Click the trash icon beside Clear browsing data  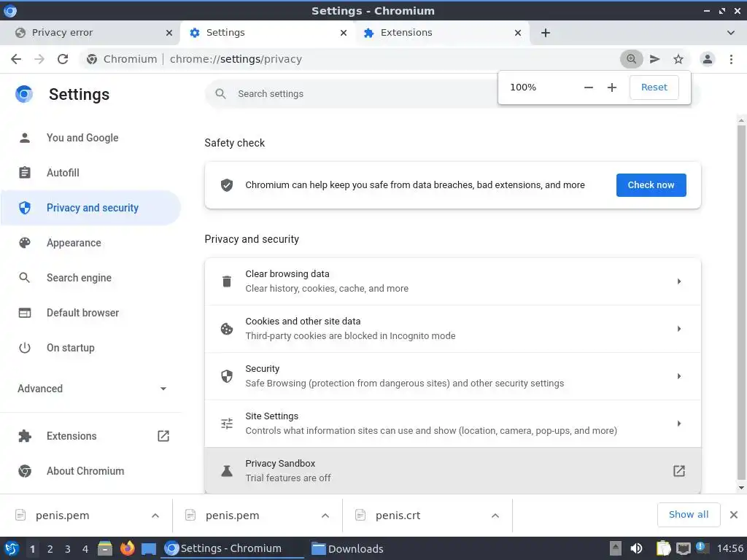click(227, 281)
